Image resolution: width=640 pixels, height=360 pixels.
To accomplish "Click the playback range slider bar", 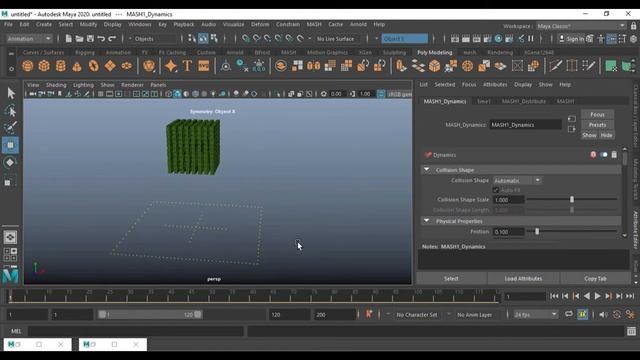I will [x=150, y=314].
